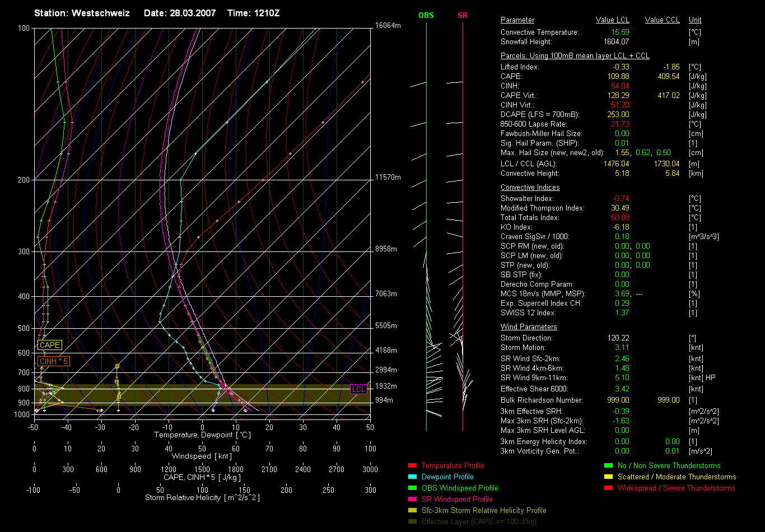
Task: Click the Effective Layer legend swatch
Action: [413, 522]
